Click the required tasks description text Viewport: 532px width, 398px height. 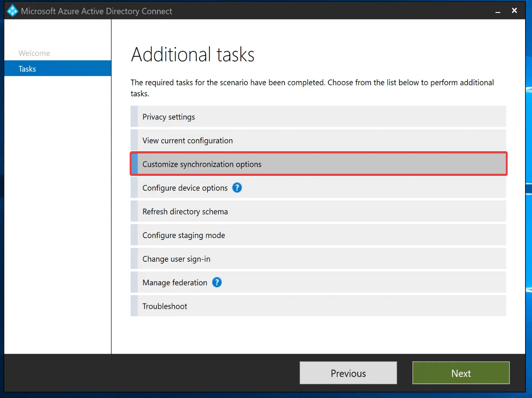click(x=312, y=88)
